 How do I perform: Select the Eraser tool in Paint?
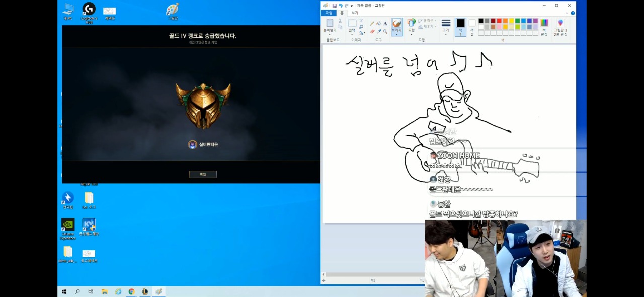pos(372,31)
